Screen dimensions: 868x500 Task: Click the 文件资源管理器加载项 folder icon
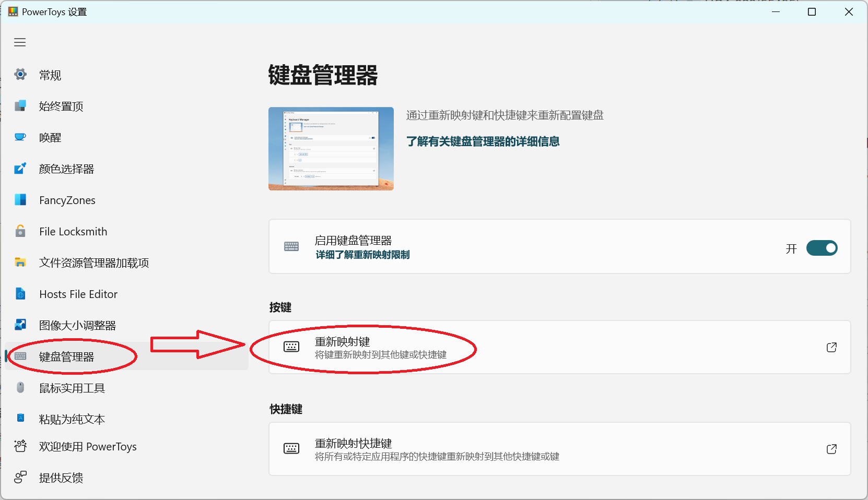click(20, 263)
